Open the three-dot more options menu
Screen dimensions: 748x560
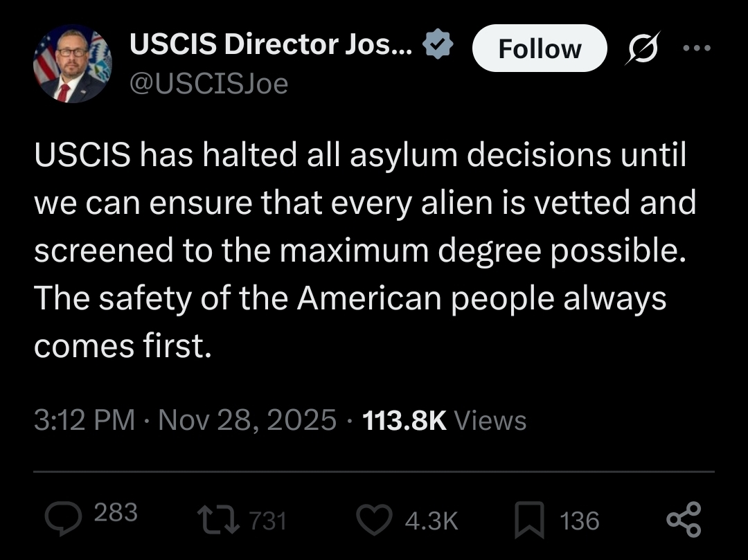[x=697, y=49]
